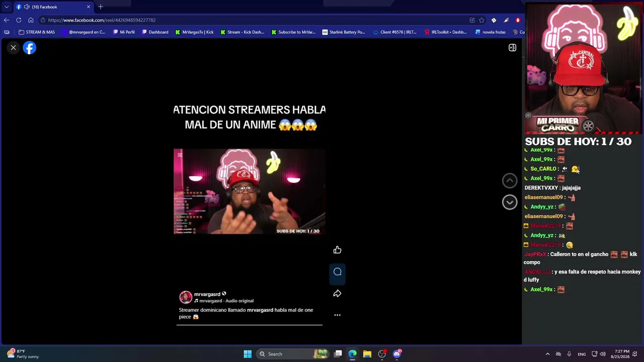Viewport: 644px width, 362px height.
Task: Go back to the previous page
Action: click(x=7, y=20)
